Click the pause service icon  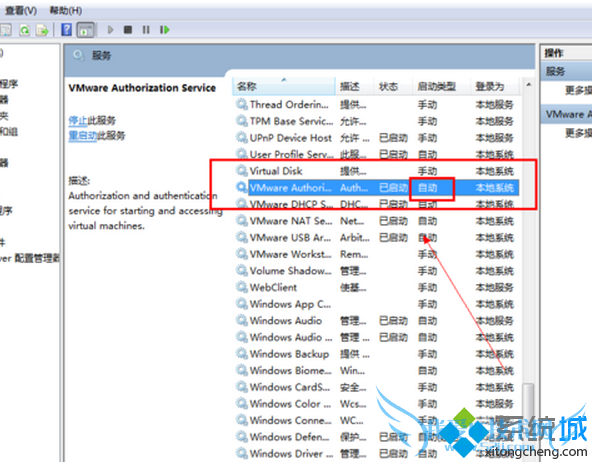(146, 29)
